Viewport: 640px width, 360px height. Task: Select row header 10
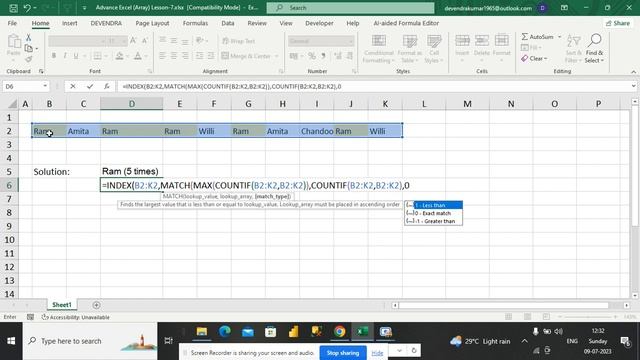[9, 240]
